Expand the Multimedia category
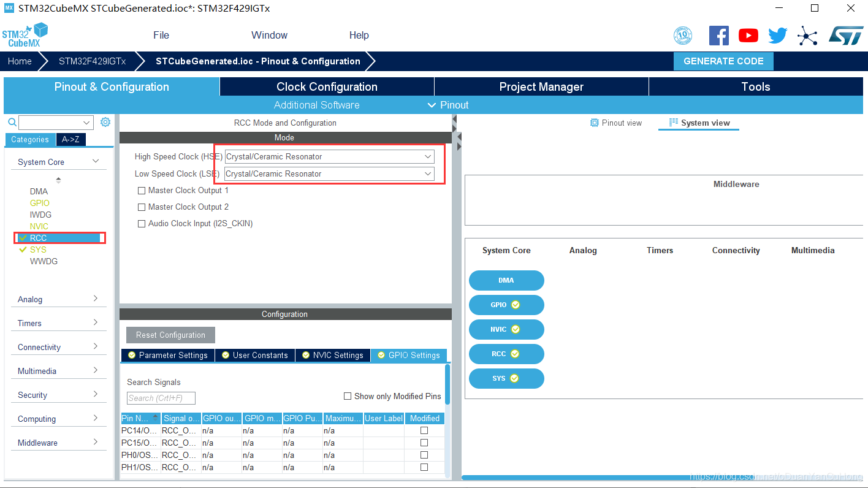The width and height of the screenshot is (868, 488). click(x=96, y=370)
